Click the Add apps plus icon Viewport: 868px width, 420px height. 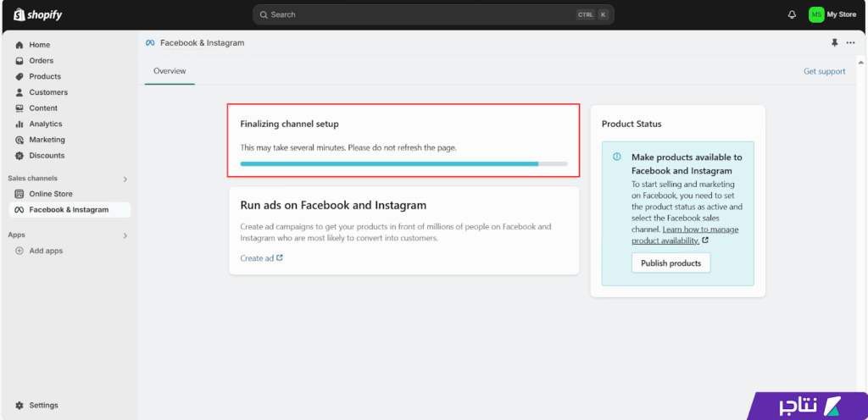pos(19,251)
